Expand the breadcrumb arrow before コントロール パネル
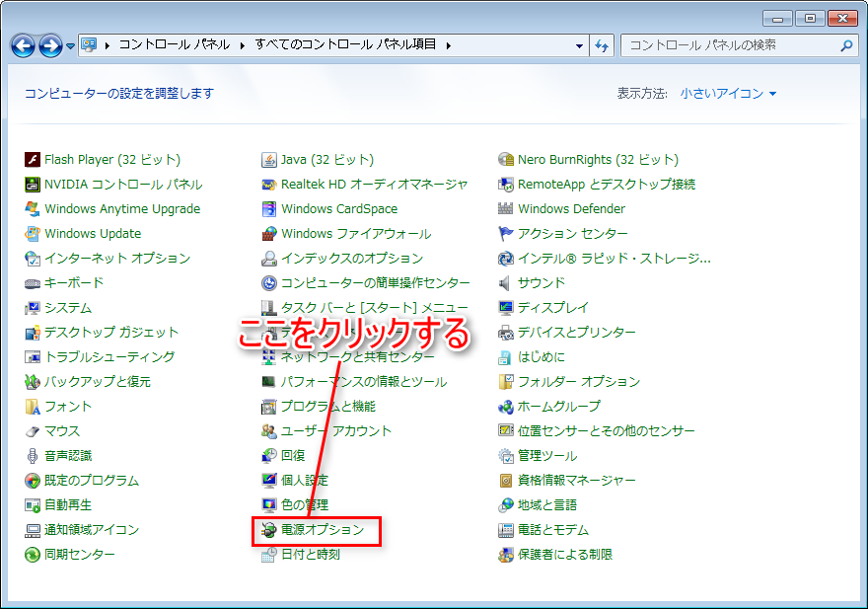 click(x=107, y=45)
